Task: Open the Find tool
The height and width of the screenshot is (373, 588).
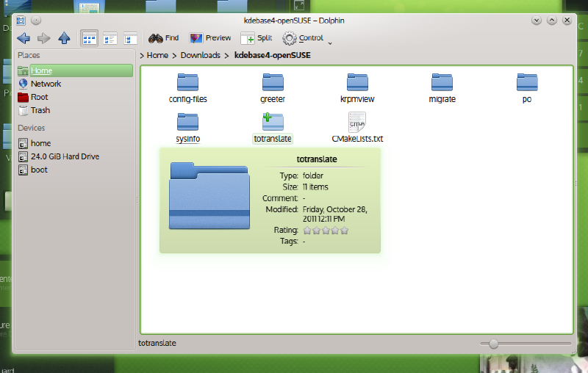Action: coord(163,38)
